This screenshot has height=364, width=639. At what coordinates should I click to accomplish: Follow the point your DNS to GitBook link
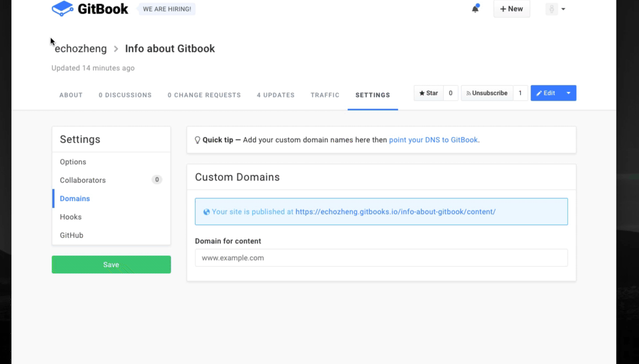click(x=433, y=140)
